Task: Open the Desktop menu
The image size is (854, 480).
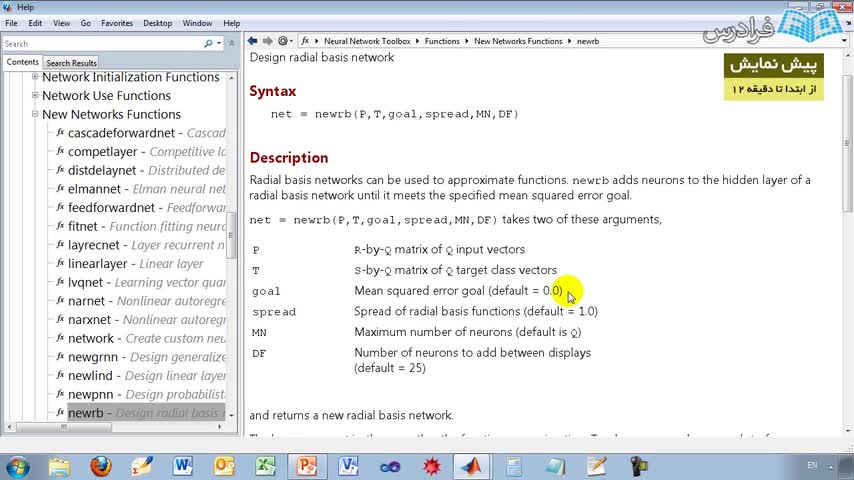Action: [157, 23]
